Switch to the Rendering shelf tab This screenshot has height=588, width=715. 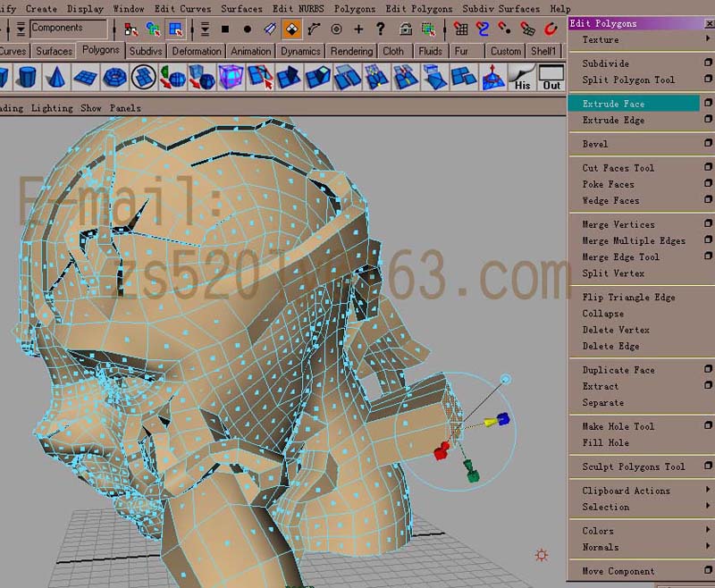[351, 51]
